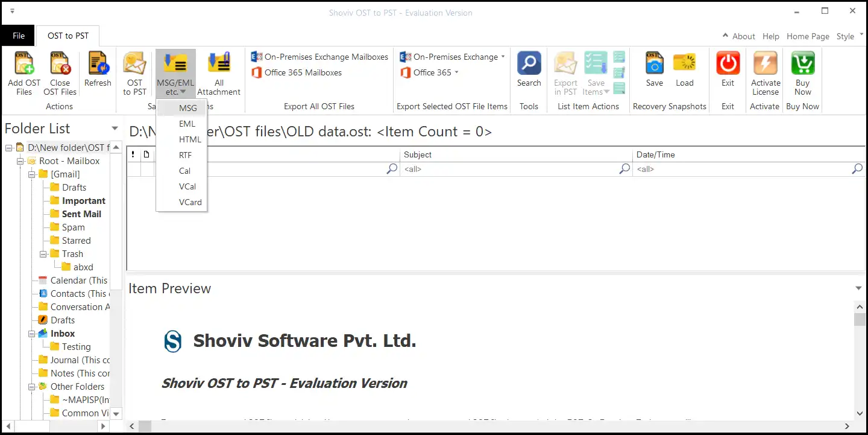Switch to the OST to PST tab
Viewport: 868px width, 435px height.
68,36
